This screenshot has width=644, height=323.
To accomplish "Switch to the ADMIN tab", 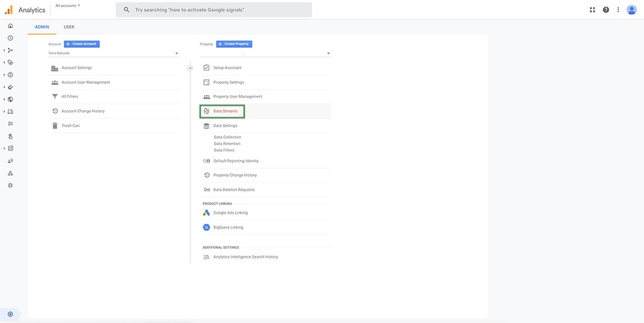I will (42, 27).
